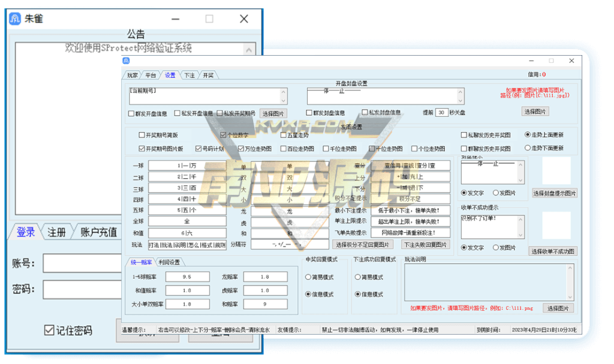Screen dimensions: 614x364
Task: Click 选择图片 button beside 私发开奖期号
Action: pos(273,113)
